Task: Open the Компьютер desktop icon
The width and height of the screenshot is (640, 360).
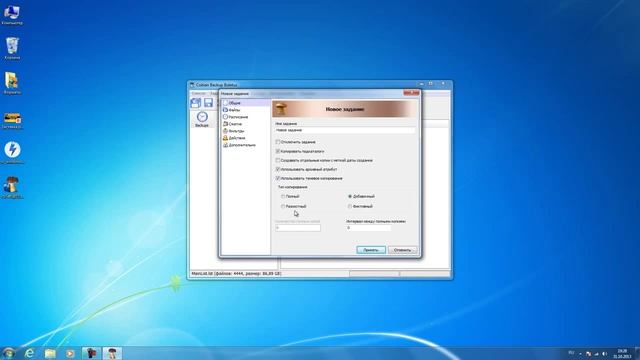Action: pos(12,15)
